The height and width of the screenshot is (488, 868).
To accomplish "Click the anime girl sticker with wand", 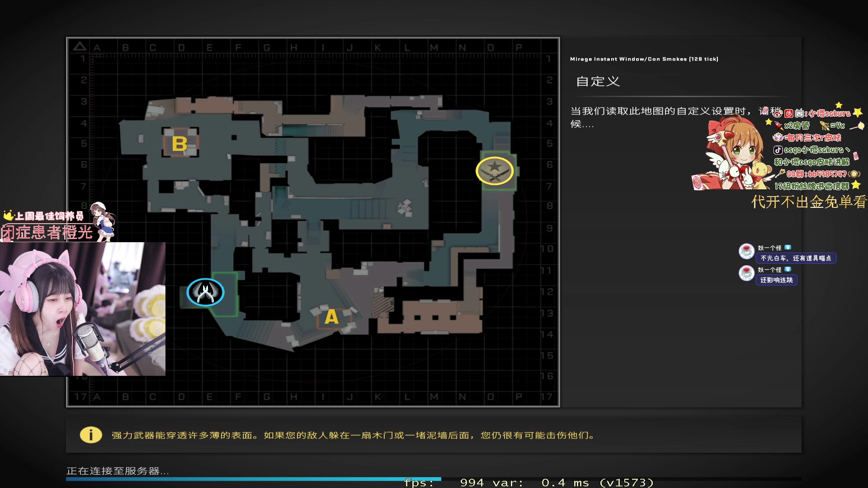I will (x=732, y=154).
